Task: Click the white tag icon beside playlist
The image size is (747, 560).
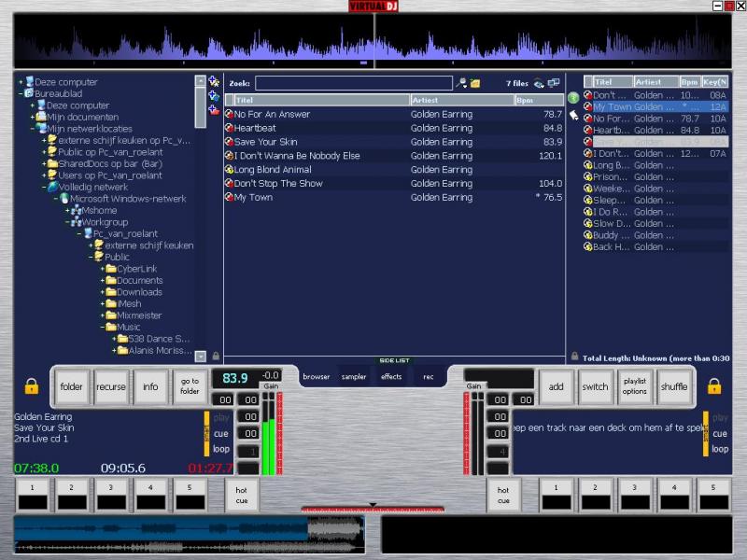Action: (573, 115)
